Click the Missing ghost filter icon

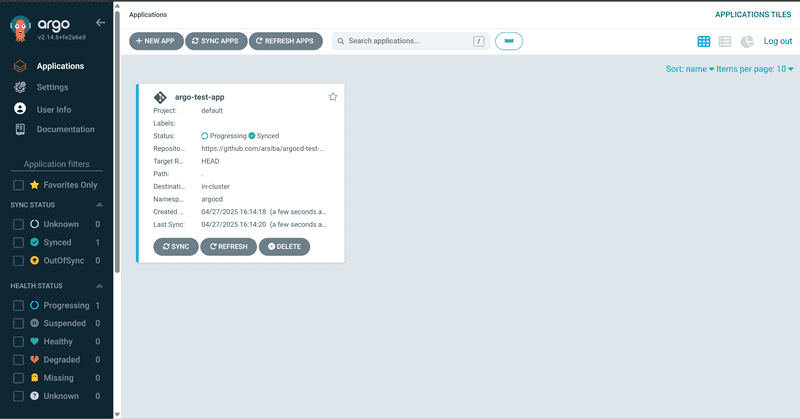pyautogui.click(x=34, y=378)
